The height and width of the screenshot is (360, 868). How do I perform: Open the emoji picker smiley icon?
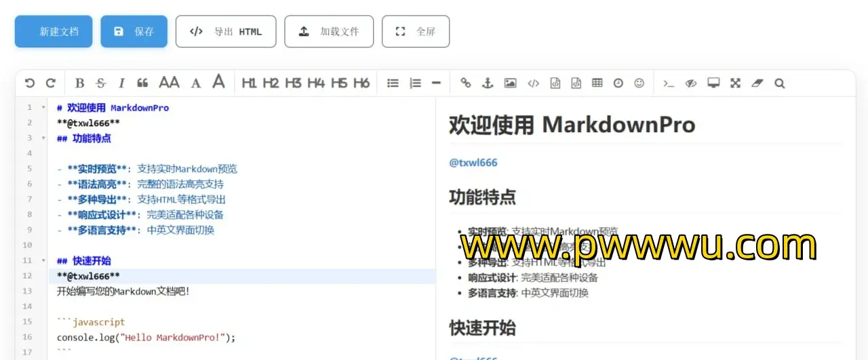(639, 83)
